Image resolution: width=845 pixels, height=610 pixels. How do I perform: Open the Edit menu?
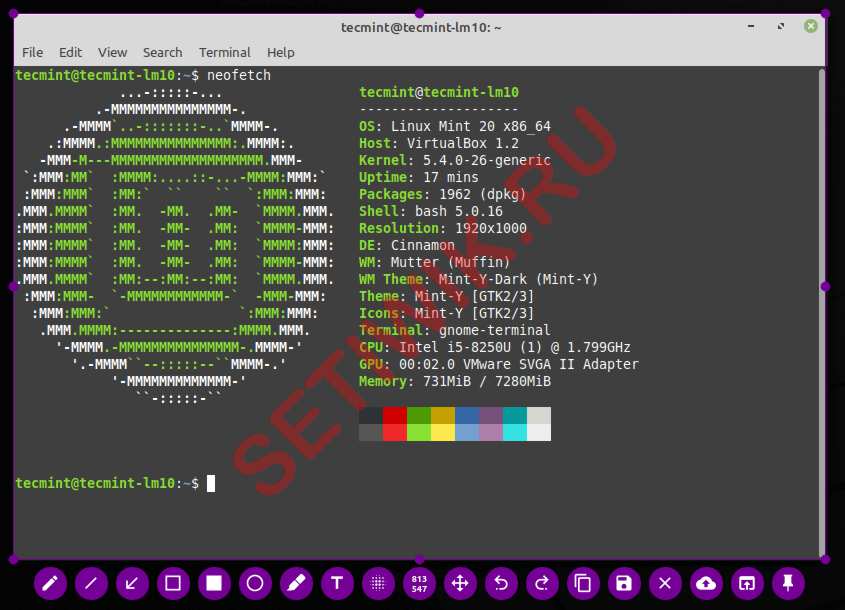click(x=70, y=52)
